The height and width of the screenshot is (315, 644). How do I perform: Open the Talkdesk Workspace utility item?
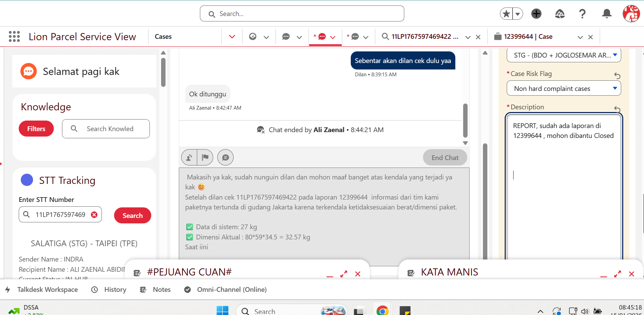pos(42,289)
